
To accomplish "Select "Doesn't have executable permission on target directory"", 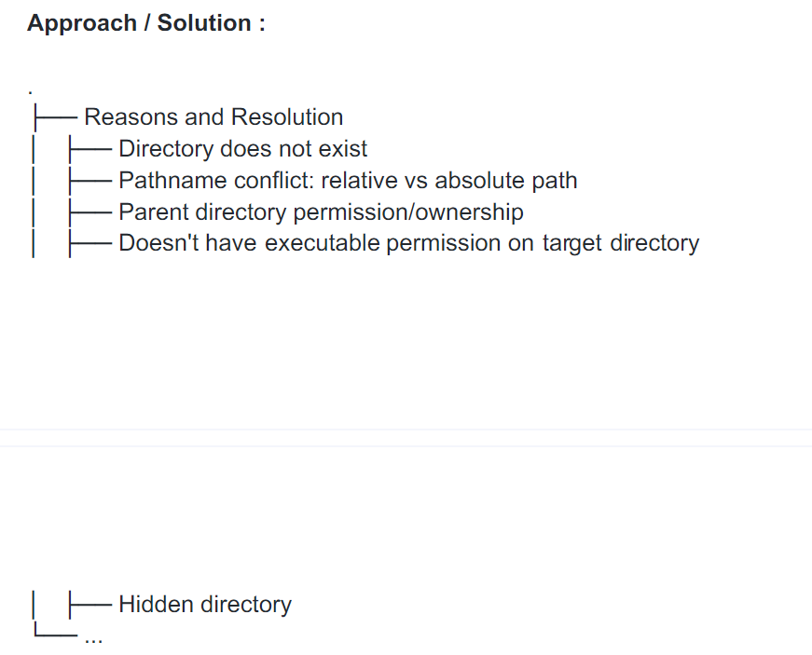I will click(408, 243).
